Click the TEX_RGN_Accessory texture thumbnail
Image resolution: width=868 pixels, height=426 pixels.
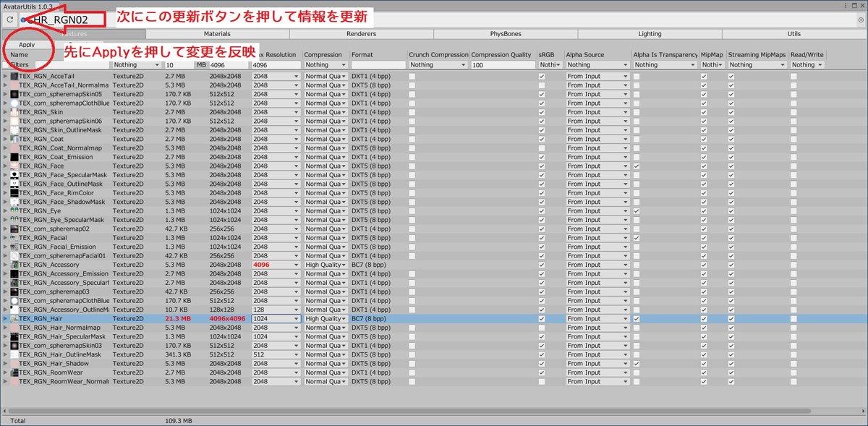(14, 265)
